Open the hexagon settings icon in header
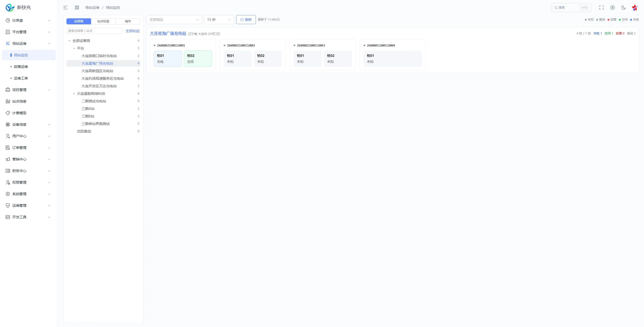The height and width of the screenshot is (327, 644). (613, 8)
